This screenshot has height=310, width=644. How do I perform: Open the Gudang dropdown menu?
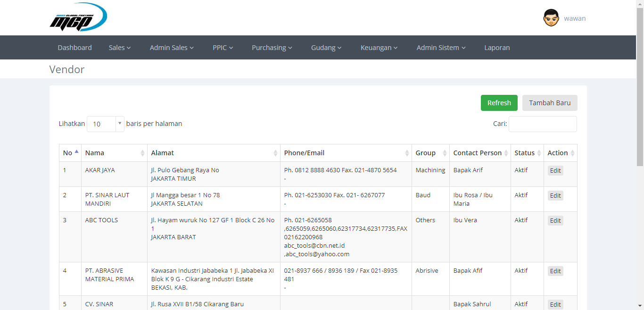326,48
